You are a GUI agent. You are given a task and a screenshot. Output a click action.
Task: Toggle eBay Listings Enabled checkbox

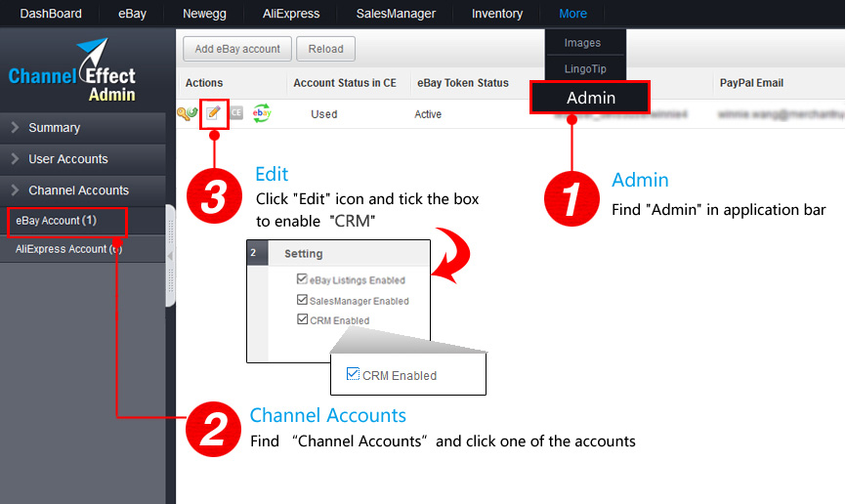pos(302,279)
